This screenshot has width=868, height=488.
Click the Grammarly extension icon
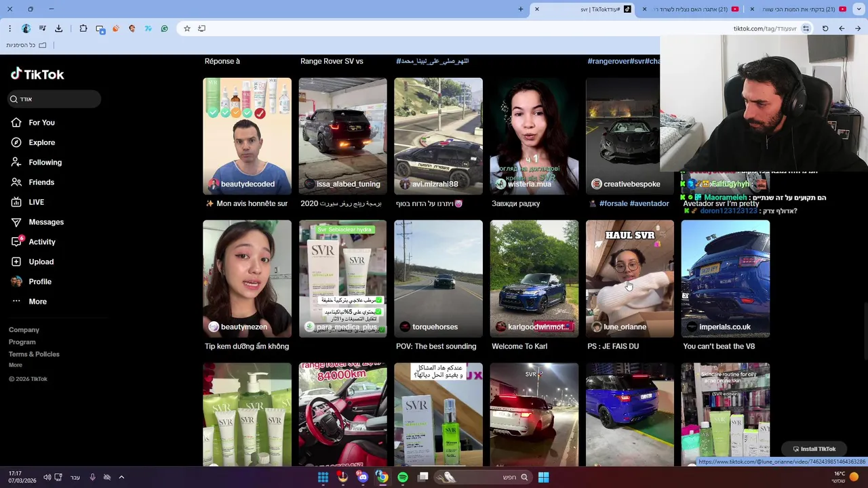pos(164,28)
